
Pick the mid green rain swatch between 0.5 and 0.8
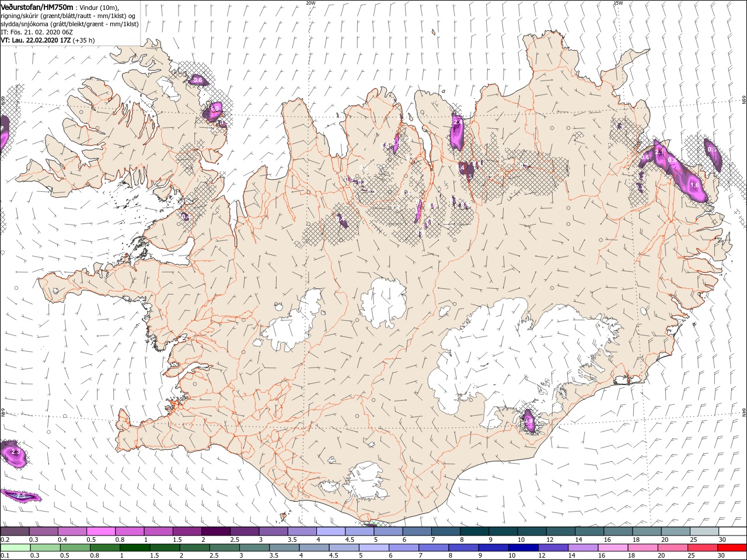pos(75,547)
